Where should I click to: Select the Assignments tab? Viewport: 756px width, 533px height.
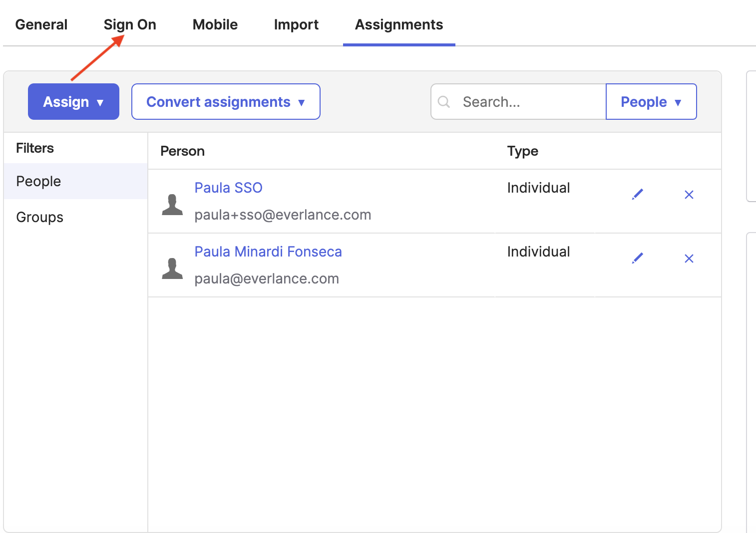[399, 24]
